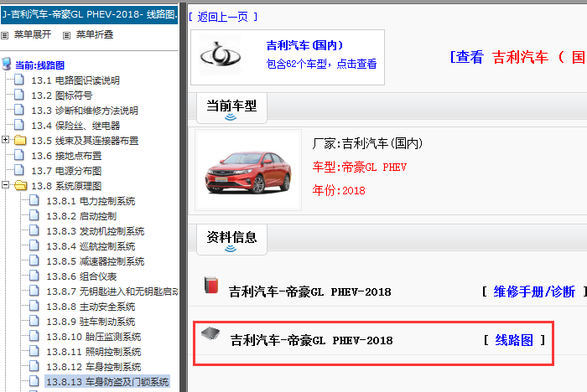Click the page icon for 13.8.6 组合仪表
This screenshot has height=392, width=587.
click(34, 276)
